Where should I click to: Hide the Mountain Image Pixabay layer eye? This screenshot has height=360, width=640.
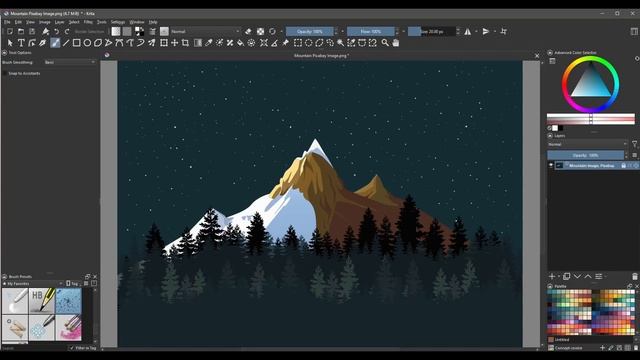point(551,165)
